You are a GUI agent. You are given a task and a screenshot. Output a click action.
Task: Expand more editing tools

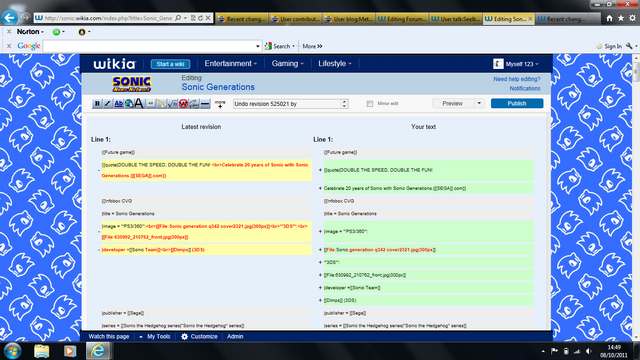(x=220, y=104)
